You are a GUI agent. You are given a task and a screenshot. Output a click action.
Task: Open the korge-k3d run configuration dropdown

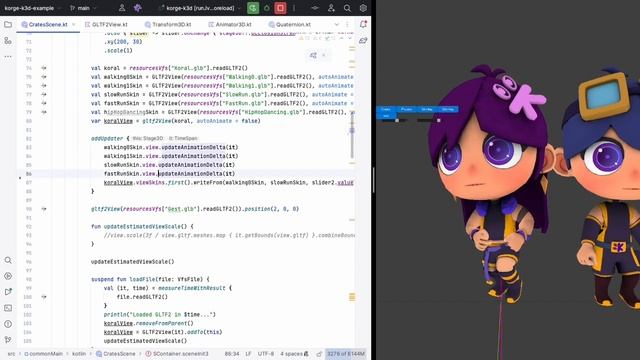pos(200,8)
